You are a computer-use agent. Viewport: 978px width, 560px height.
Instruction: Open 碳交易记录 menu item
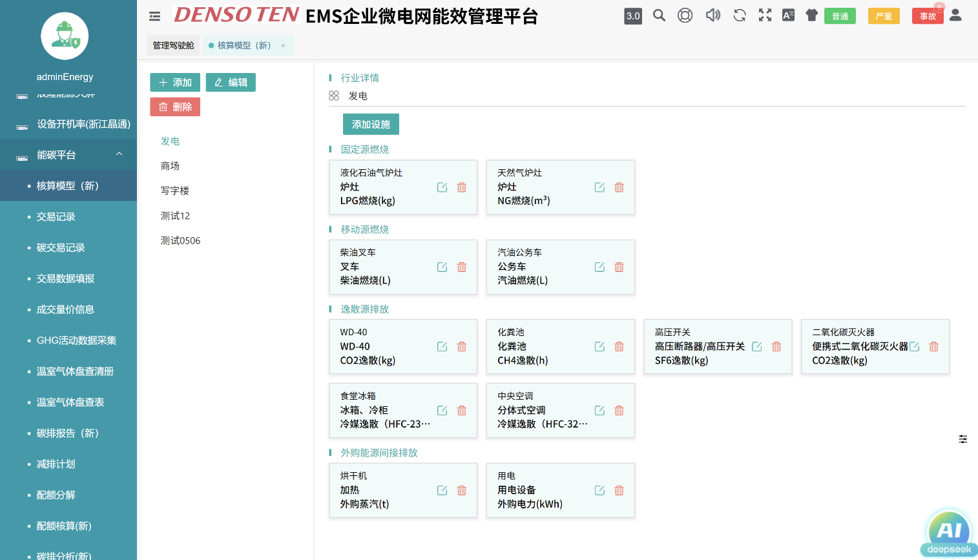[68, 248]
